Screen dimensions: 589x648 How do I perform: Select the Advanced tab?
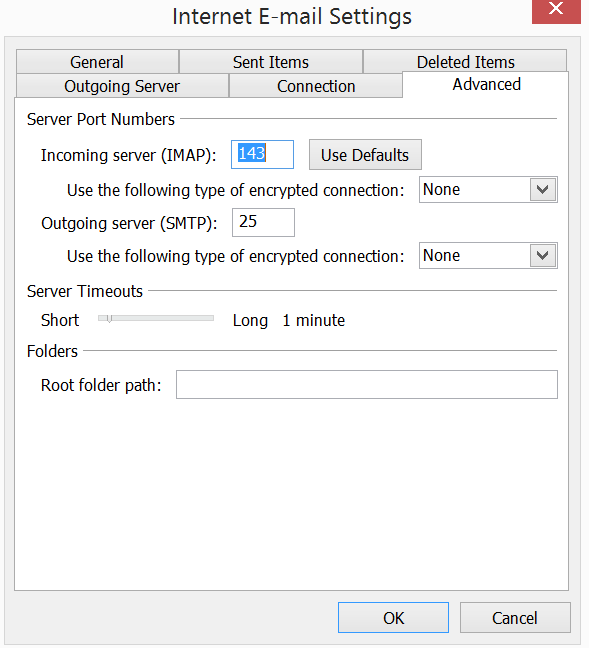(486, 85)
